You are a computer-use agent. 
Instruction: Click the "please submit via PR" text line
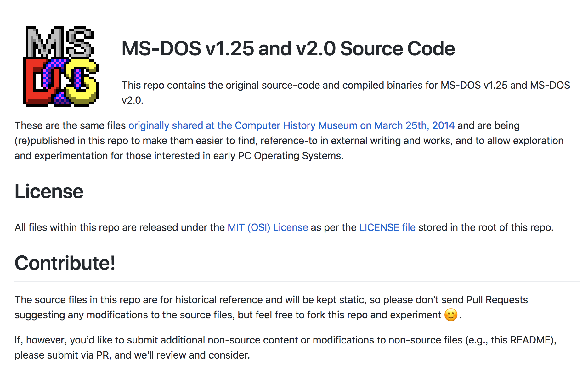[x=132, y=355]
